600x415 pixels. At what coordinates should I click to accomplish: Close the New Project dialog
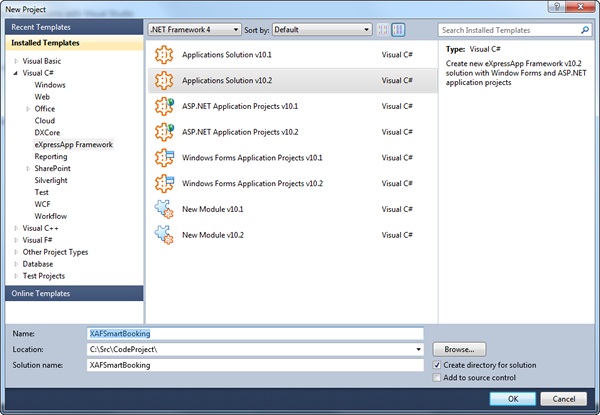(x=580, y=7)
